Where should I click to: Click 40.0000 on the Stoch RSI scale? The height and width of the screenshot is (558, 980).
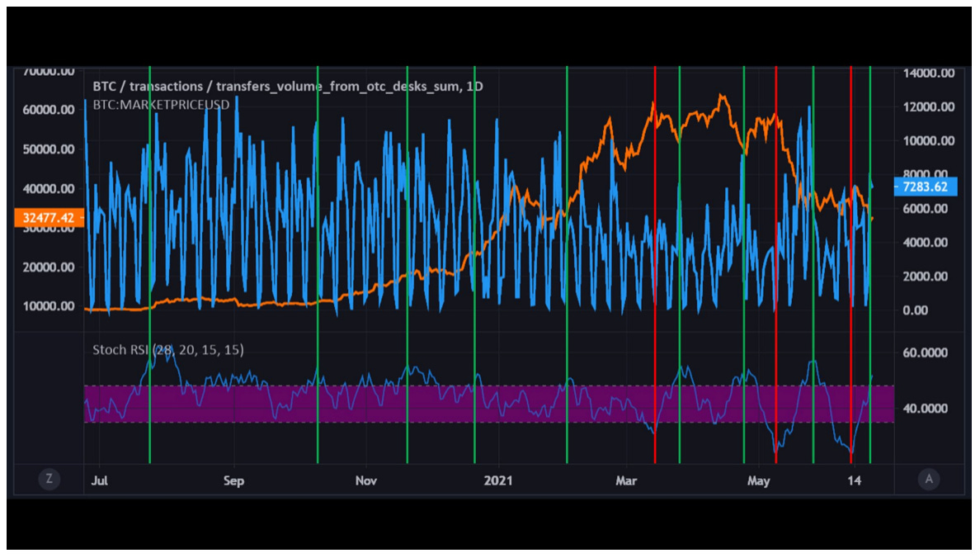926,409
